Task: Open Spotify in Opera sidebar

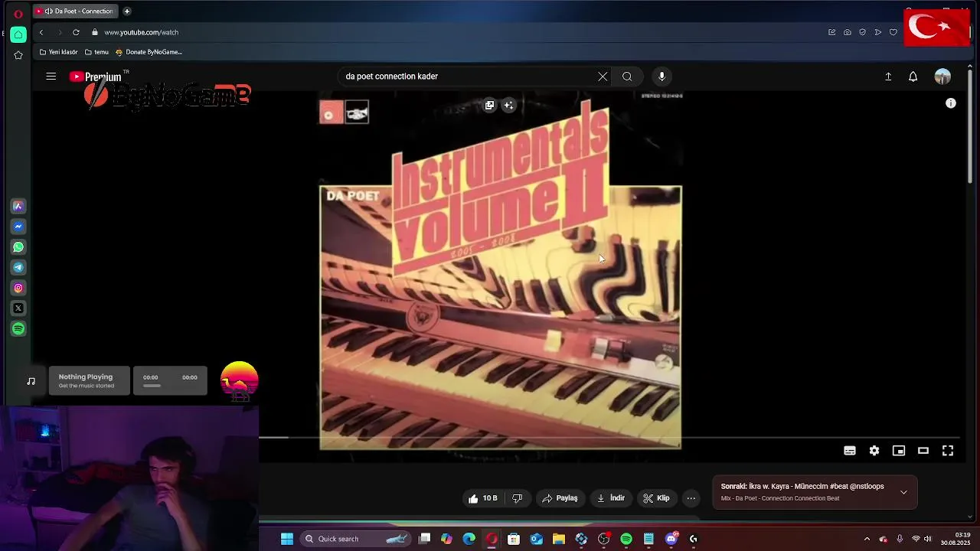Action: click(x=18, y=328)
